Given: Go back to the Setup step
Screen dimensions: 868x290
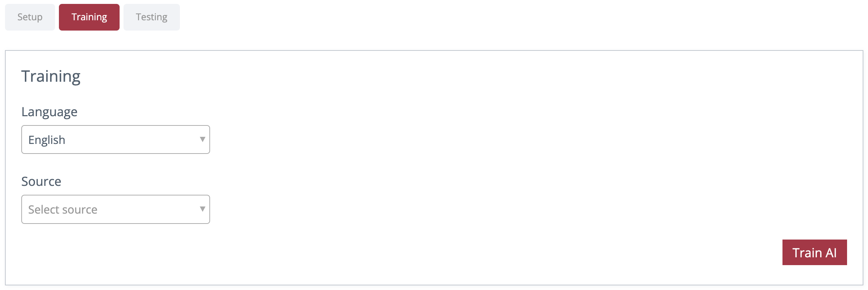Looking at the screenshot, I should (x=30, y=17).
